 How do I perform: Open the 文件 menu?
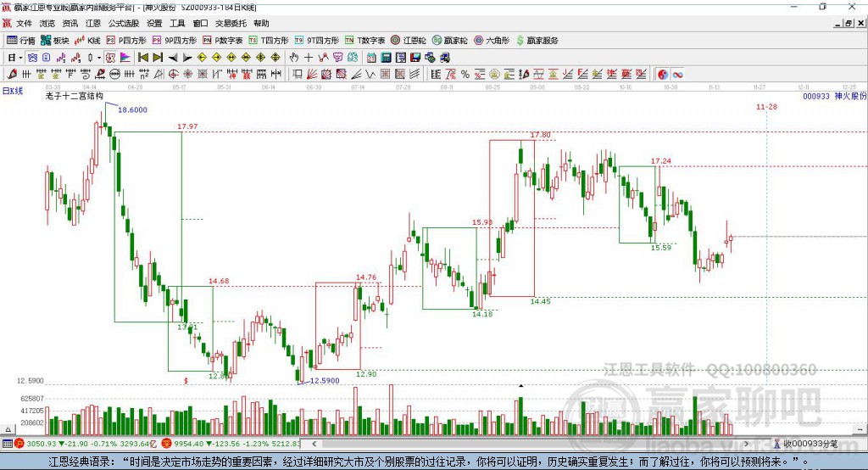pyautogui.click(x=25, y=23)
